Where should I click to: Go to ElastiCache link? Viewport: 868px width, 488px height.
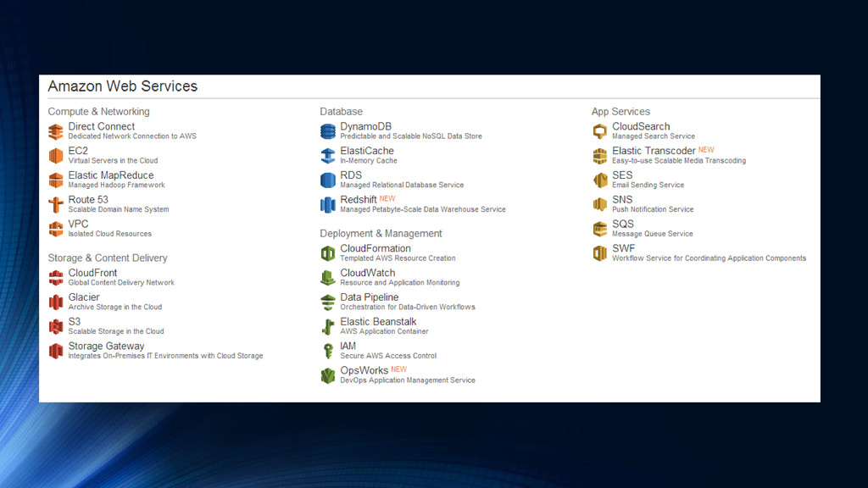[x=367, y=151]
